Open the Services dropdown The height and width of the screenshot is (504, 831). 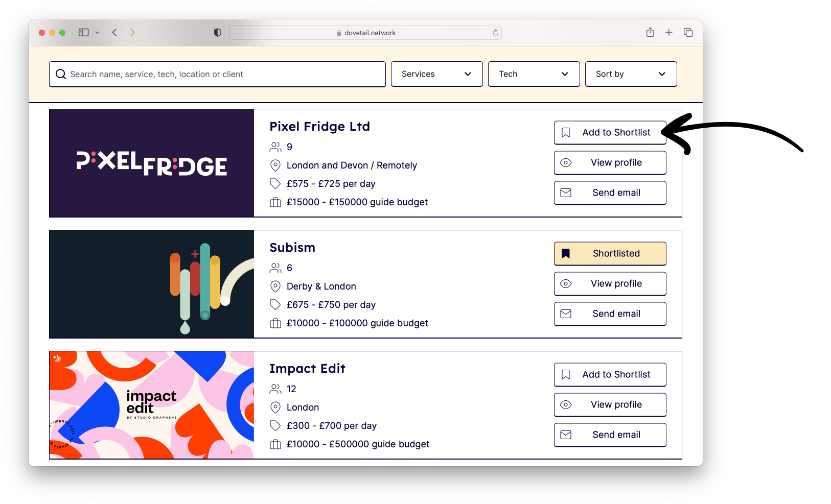pyautogui.click(x=436, y=74)
